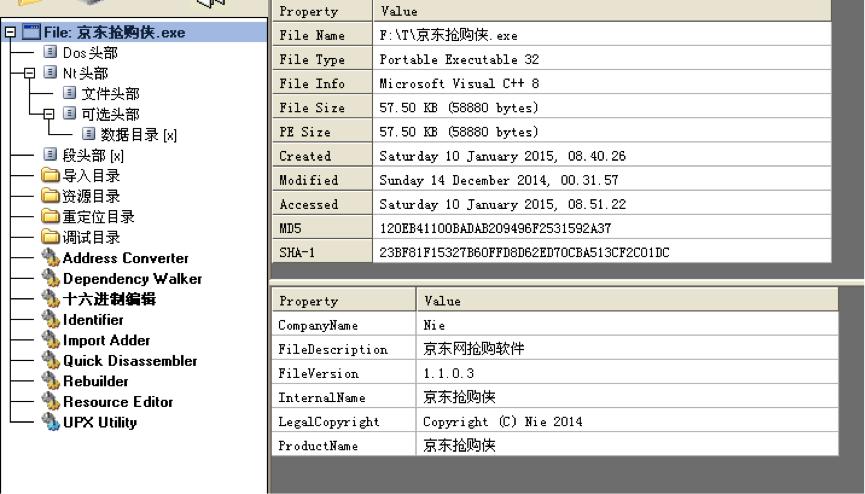Viewport: 865px width, 494px height.
Task: Click the upper table Value column header
Action: (x=602, y=11)
